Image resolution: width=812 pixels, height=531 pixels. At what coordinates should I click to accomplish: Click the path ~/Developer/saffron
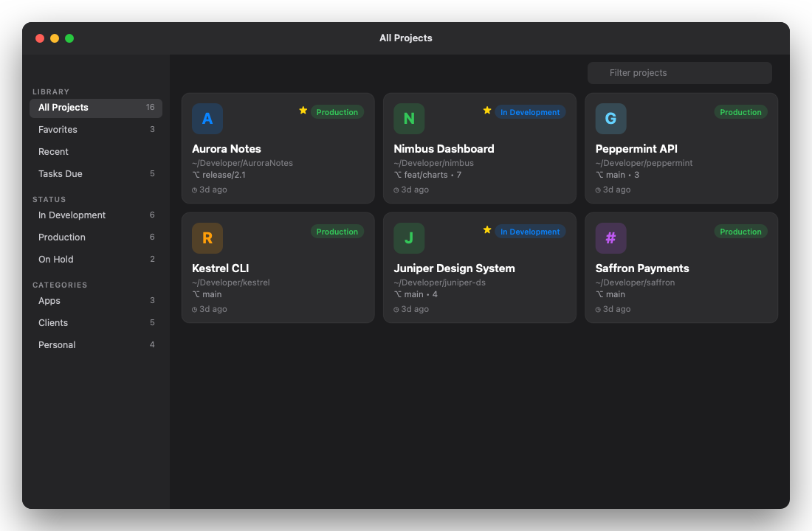click(635, 282)
